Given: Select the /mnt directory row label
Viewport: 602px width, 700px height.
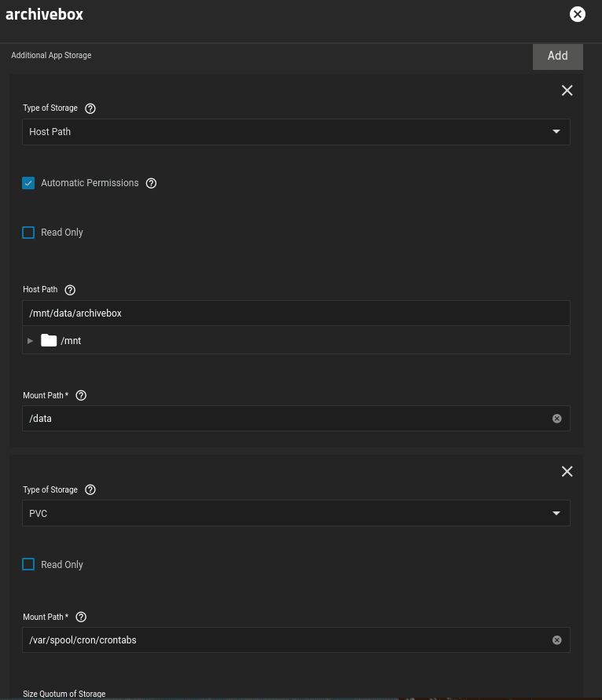Looking at the screenshot, I should point(71,341).
